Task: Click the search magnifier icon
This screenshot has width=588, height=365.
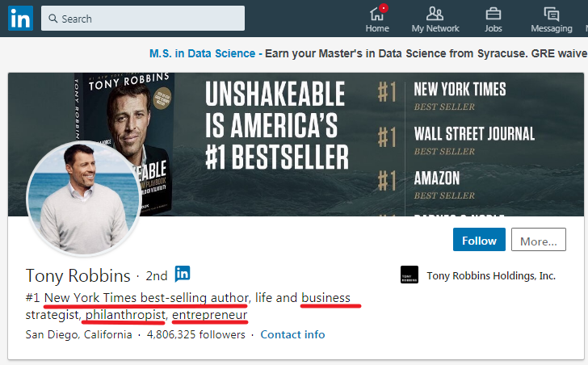Action: coord(52,18)
